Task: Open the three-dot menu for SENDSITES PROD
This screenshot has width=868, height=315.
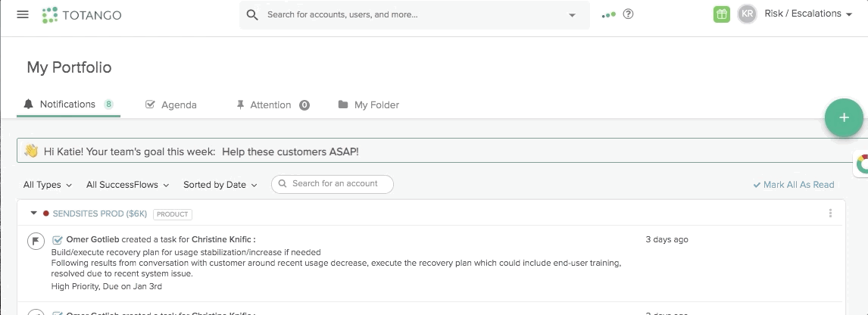Action: tap(830, 213)
